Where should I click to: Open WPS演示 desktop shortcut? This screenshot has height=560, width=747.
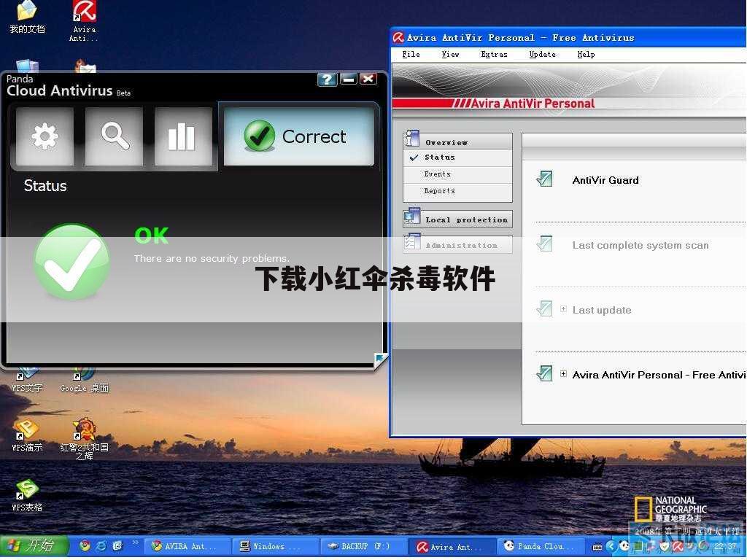click(x=27, y=435)
